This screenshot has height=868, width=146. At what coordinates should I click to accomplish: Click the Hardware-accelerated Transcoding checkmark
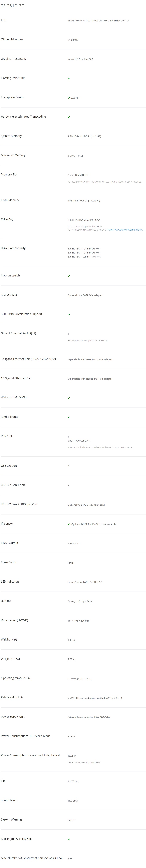point(69,117)
